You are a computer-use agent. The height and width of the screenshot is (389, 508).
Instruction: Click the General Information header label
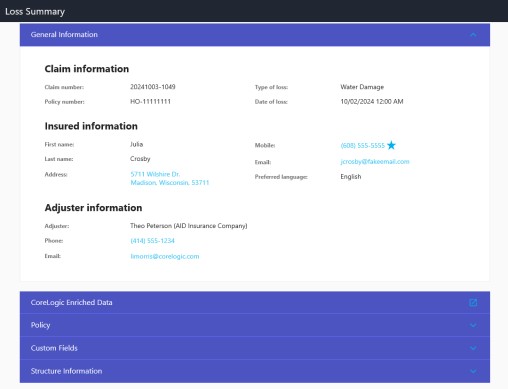[64, 34]
